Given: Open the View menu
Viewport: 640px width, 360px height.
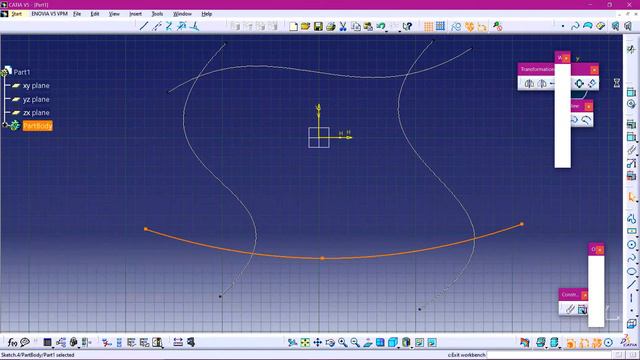Looking at the screenshot, I should tap(114, 14).
